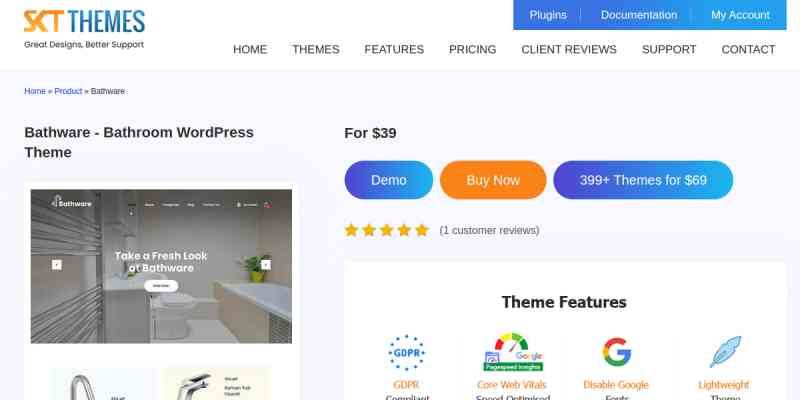The image size is (800, 400).
Task: Open the Themes menu item
Action: (x=316, y=49)
